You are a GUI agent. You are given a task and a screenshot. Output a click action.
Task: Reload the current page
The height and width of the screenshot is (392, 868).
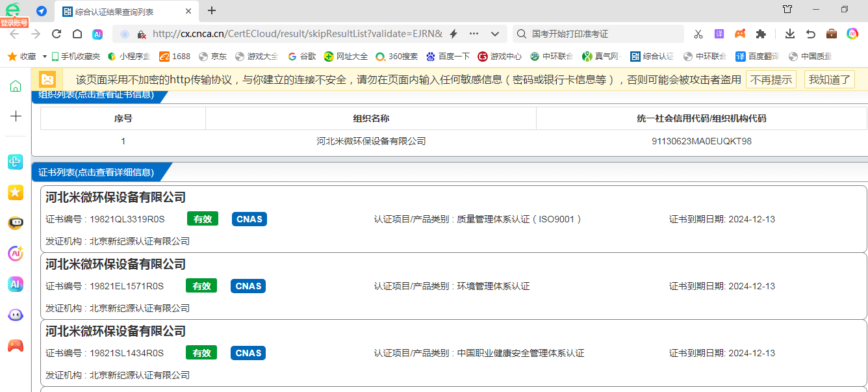pos(57,34)
